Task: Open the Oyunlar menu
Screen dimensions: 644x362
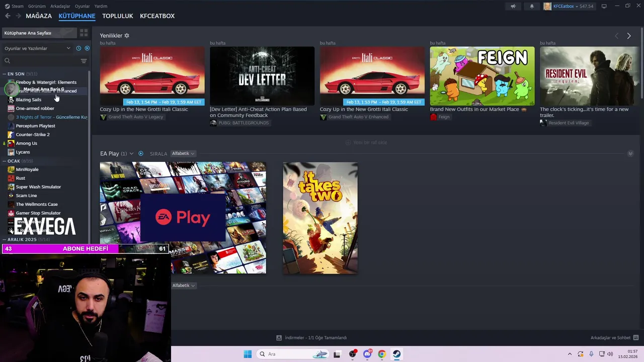Action: 82,6
